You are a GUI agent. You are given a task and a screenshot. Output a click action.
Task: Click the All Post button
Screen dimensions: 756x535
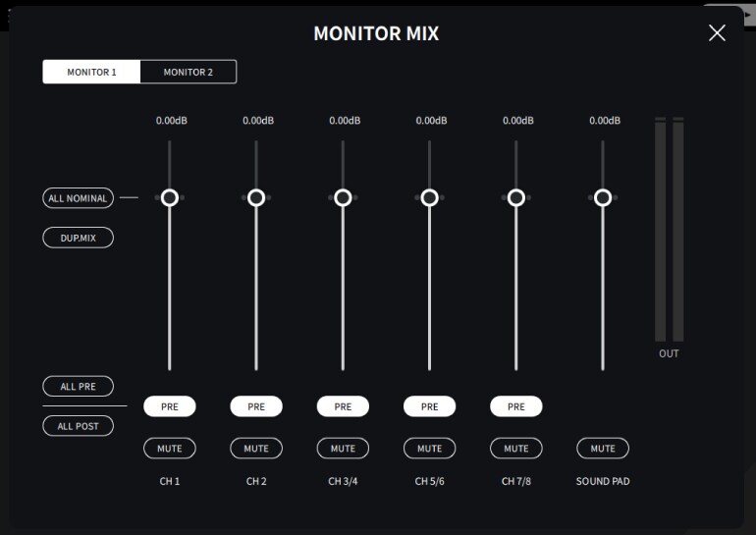tap(79, 426)
